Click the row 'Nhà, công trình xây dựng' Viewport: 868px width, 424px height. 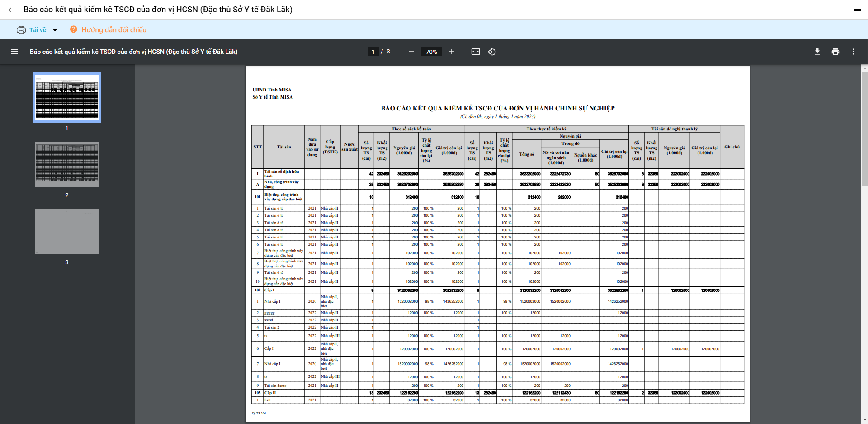tap(498, 184)
